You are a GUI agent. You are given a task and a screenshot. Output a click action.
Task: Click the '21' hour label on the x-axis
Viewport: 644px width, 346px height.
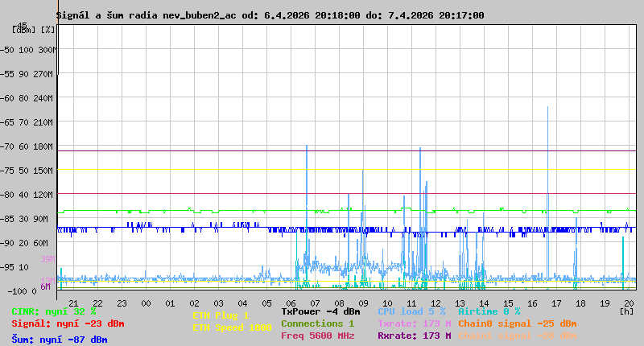[x=73, y=303]
